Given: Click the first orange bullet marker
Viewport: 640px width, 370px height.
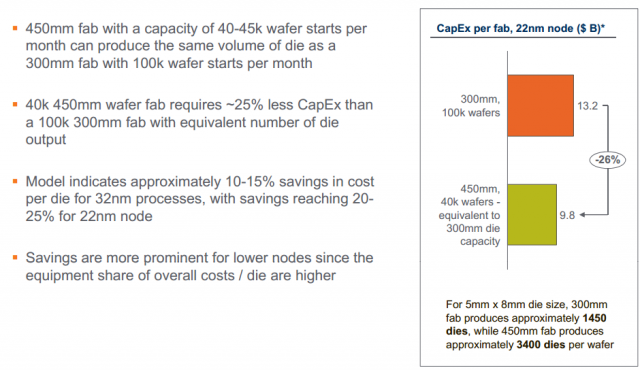Looking at the screenshot, I should [x=15, y=28].
